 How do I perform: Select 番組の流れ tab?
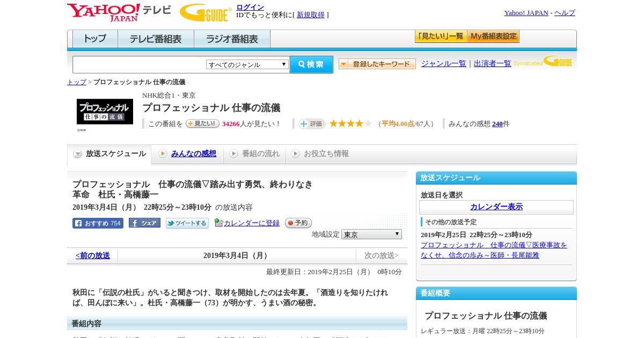[x=254, y=154]
